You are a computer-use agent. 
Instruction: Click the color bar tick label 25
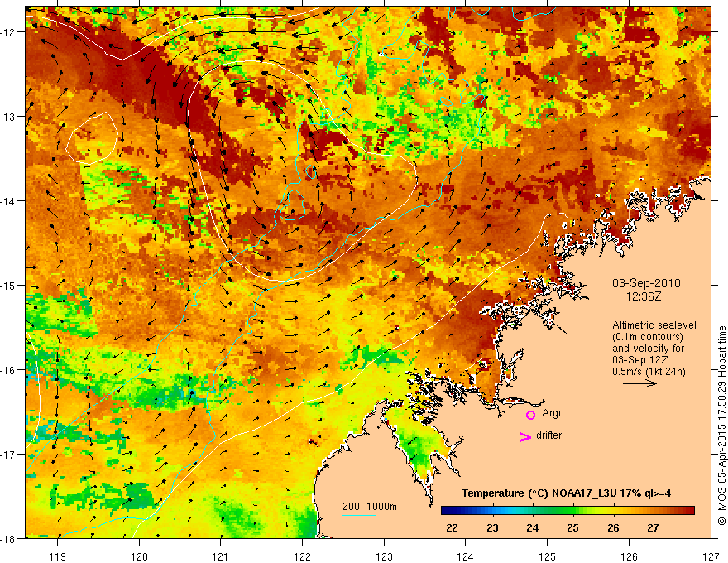pyautogui.click(x=573, y=527)
